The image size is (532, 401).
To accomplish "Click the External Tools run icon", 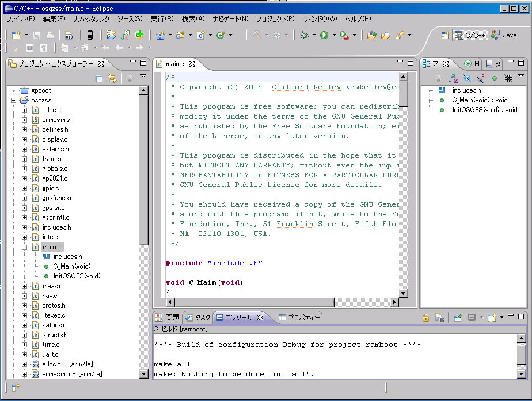I will pyautogui.click(x=344, y=35).
